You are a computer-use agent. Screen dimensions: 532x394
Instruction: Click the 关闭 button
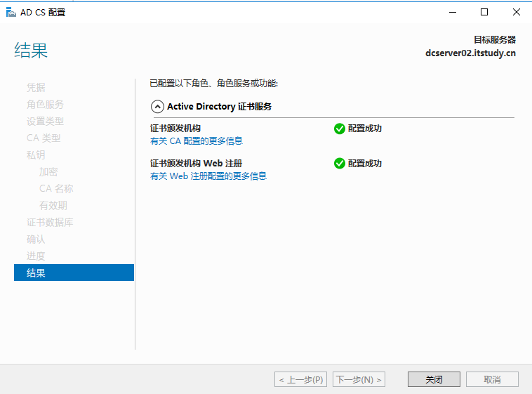[434, 379]
